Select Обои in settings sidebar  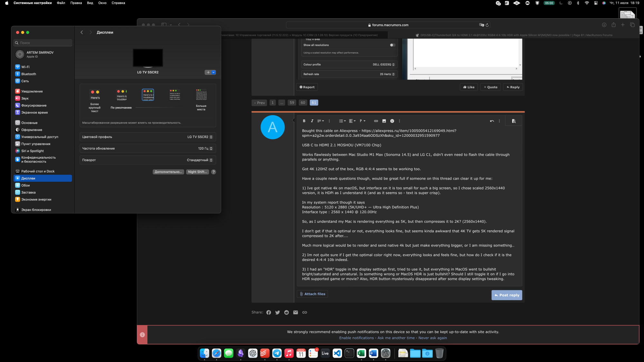coord(25,185)
